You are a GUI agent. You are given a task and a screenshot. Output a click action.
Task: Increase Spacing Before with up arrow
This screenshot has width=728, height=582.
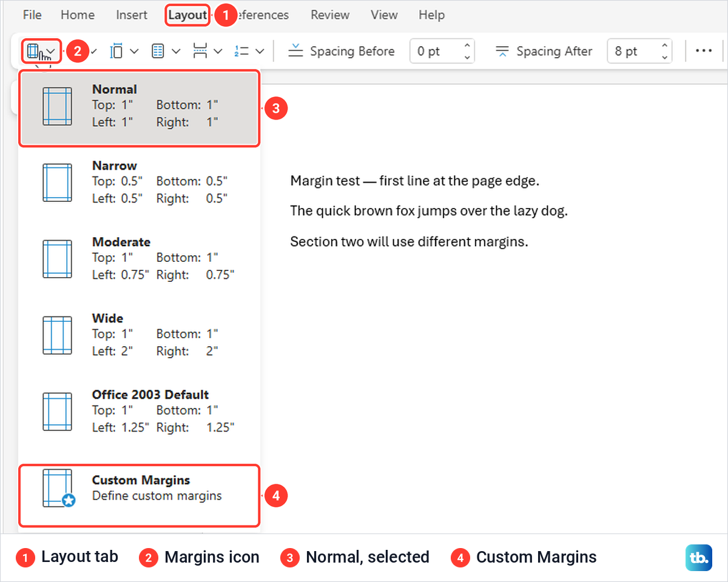pos(467,45)
